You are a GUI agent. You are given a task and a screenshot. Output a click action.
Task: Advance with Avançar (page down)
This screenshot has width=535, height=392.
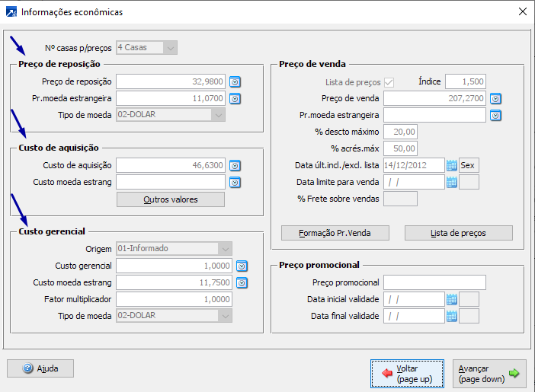tap(489, 374)
